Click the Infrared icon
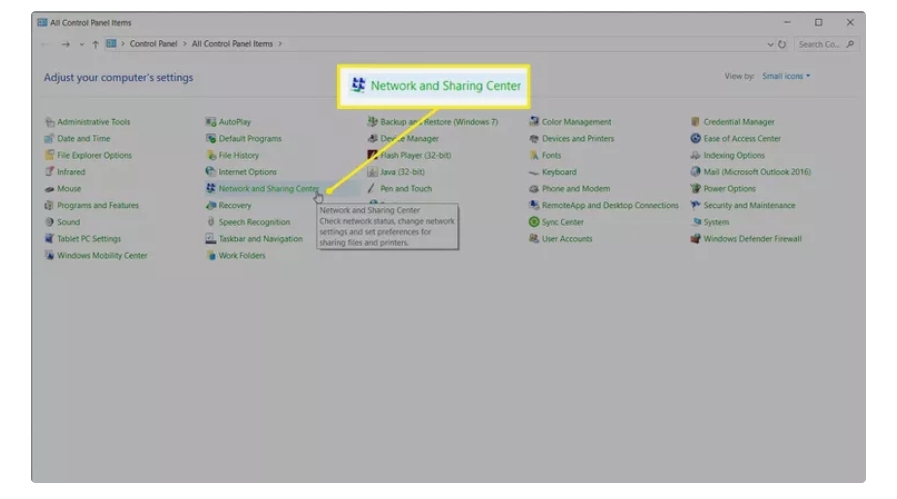 (50, 172)
